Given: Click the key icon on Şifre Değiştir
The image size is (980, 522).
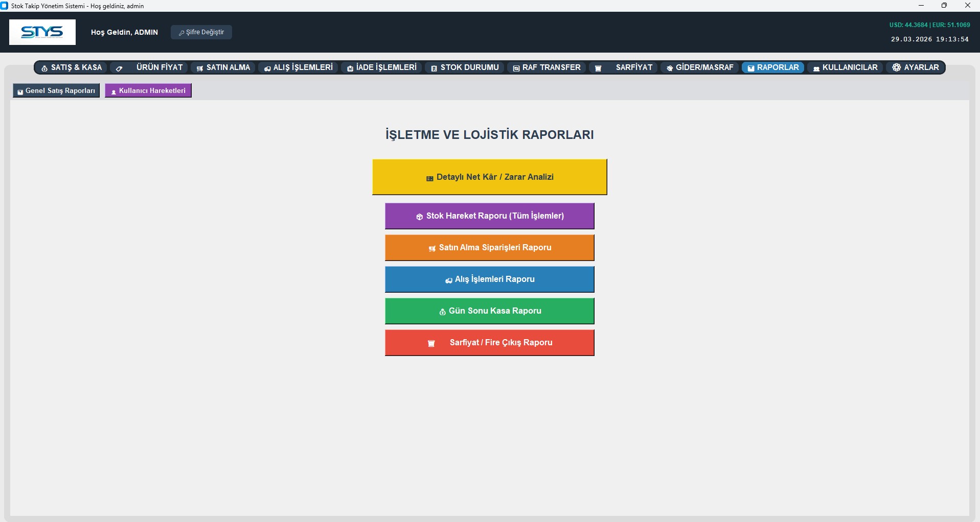Looking at the screenshot, I should point(181,33).
